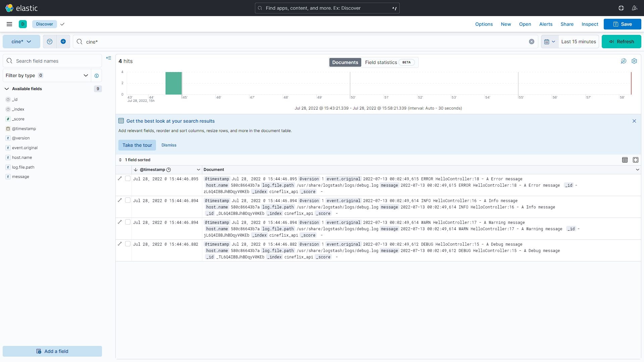Screen dimensions: 644x362
Task: Expand the first document row details
Action: pyautogui.click(x=120, y=179)
